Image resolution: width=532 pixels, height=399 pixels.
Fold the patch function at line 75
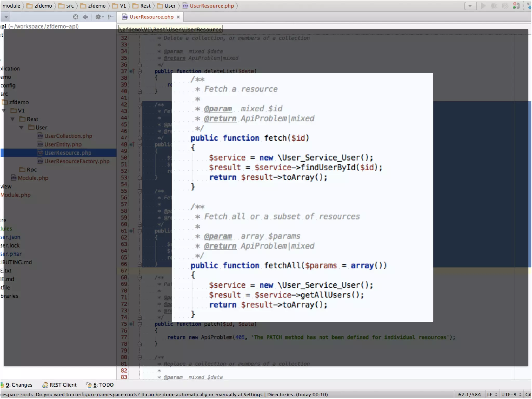tap(139, 324)
